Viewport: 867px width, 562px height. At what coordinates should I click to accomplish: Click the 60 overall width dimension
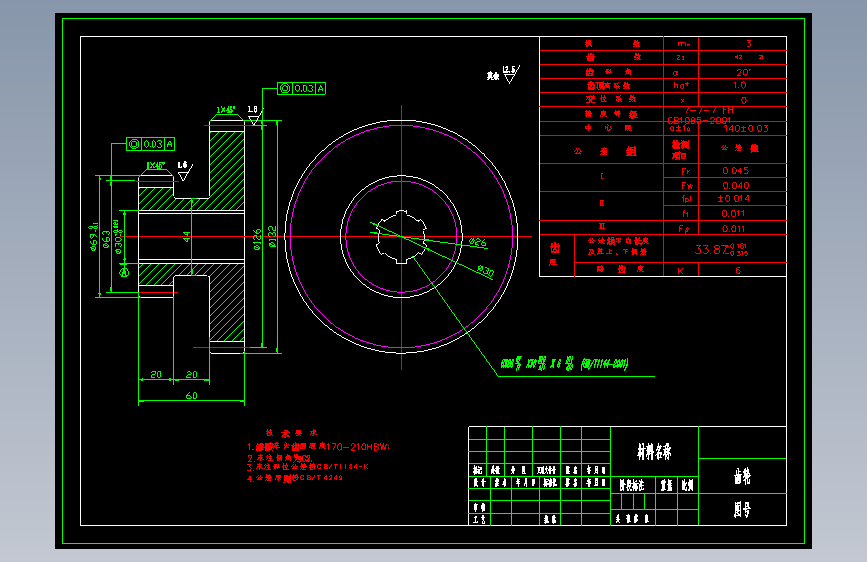191,396
